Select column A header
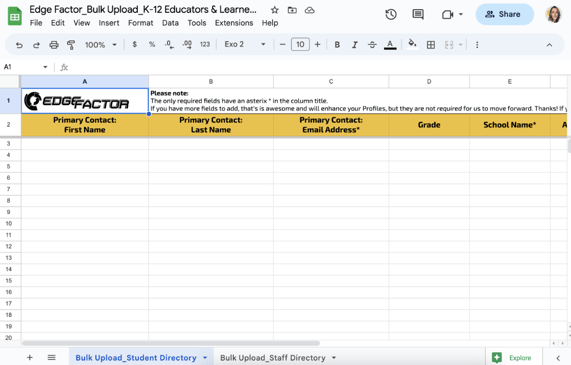Viewport: 571px width, 365px height. [x=84, y=82]
